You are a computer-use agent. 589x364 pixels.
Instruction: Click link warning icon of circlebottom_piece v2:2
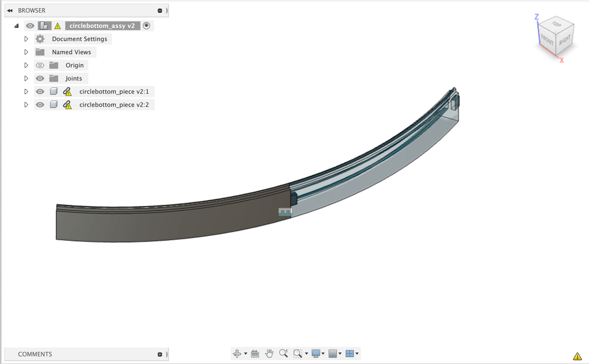point(67,105)
